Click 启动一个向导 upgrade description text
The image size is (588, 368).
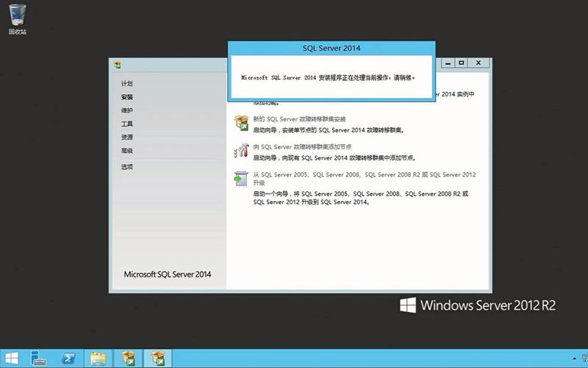pos(361,198)
